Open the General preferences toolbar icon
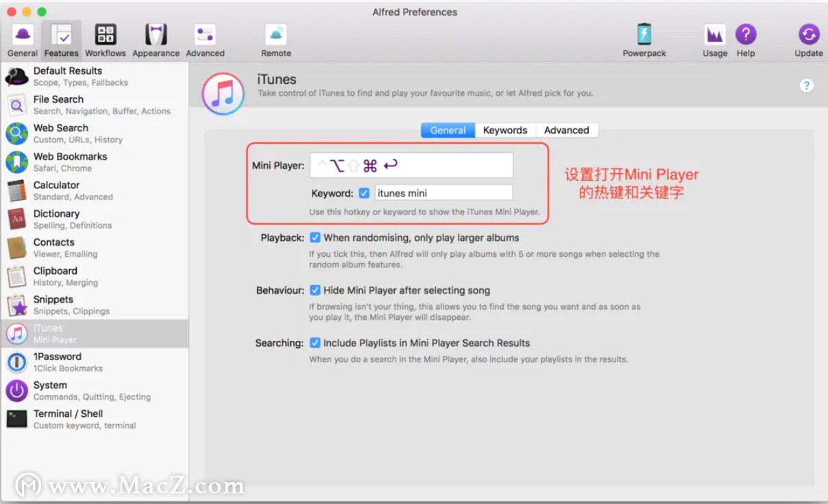This screenshot has width=828, height=504. point(23,34)
